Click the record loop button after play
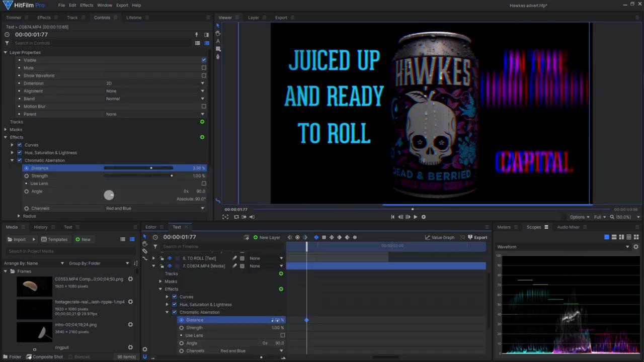Screen dimensions: 644x362 424,217
